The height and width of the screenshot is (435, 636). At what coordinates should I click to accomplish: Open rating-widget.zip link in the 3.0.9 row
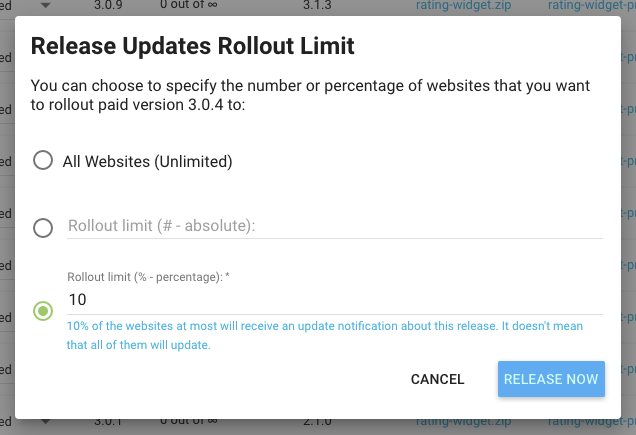click(x=466, y=5)
